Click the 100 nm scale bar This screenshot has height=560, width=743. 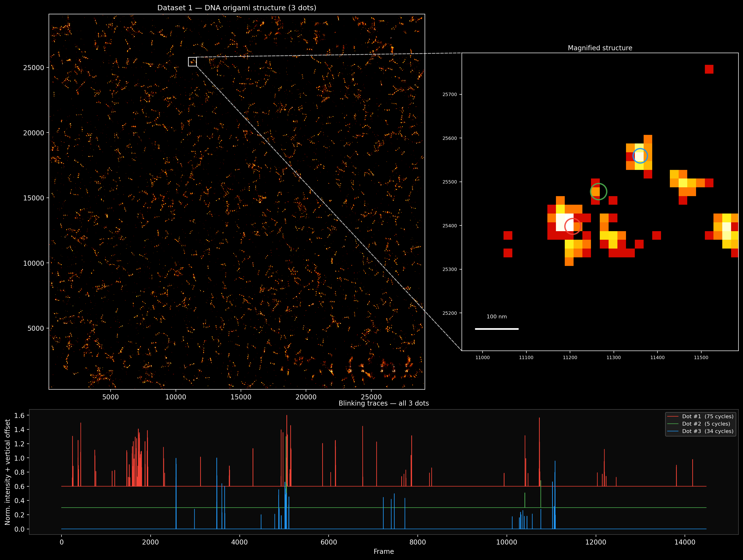point(496,329)
